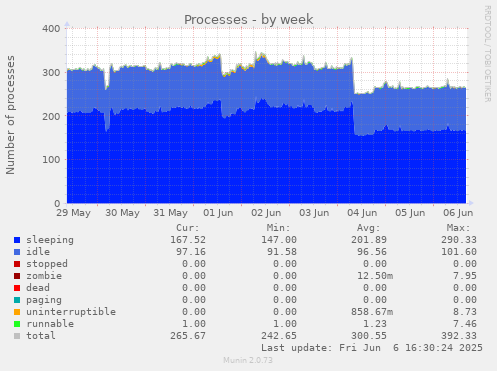Screen dimensions: 497x371
Task: Click uninterruptible maximum value 8.73
Action: point(465,312)
